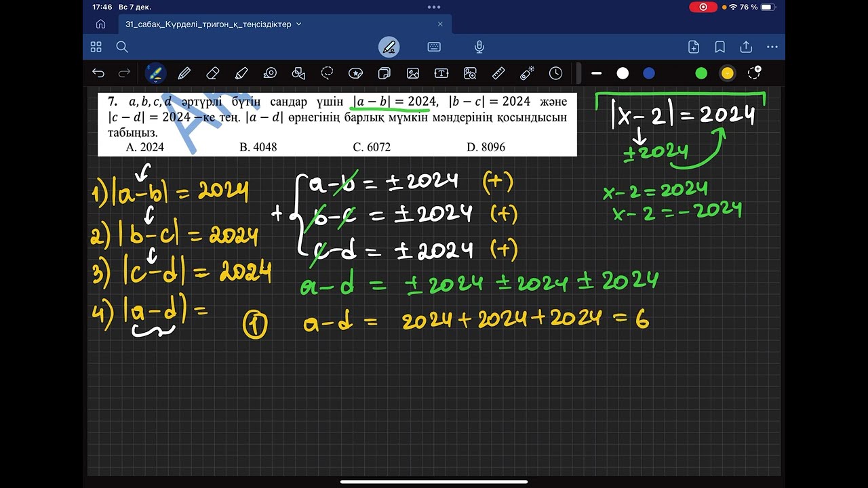Select the active Bluetooth pen tool
This screenshot has height=488, width=868.
(155, 73)
